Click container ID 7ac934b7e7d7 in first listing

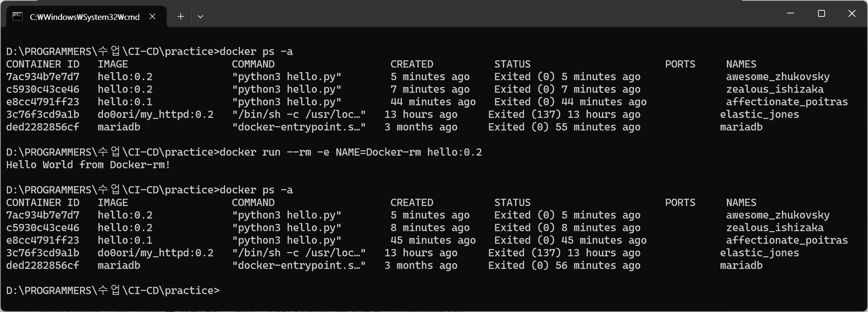coord(43,77)
